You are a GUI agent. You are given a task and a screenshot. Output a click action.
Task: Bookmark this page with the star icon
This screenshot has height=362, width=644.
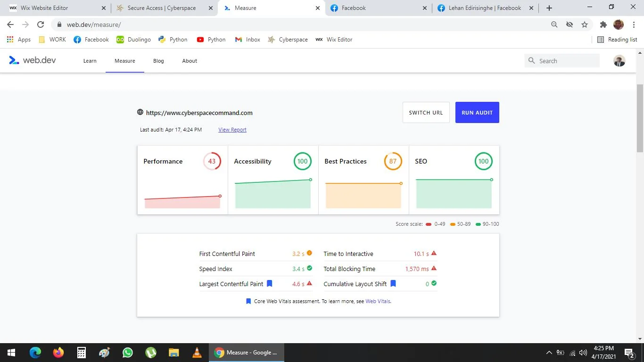point(585,25)
